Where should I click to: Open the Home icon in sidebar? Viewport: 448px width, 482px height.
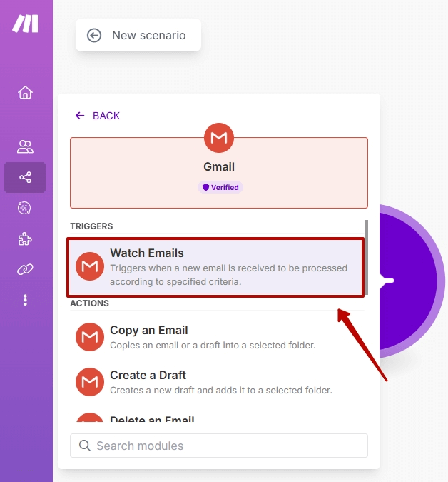coord(25,92)
